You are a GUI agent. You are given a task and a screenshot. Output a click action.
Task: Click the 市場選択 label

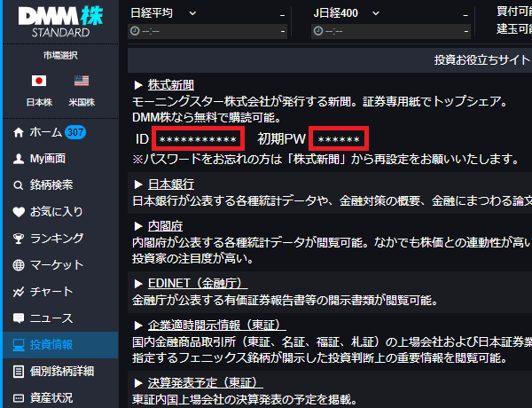60,55
